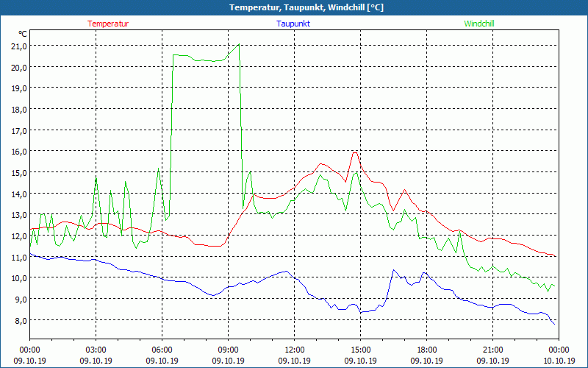Click the 21,0 value on the y-axis

click(18, 46)
